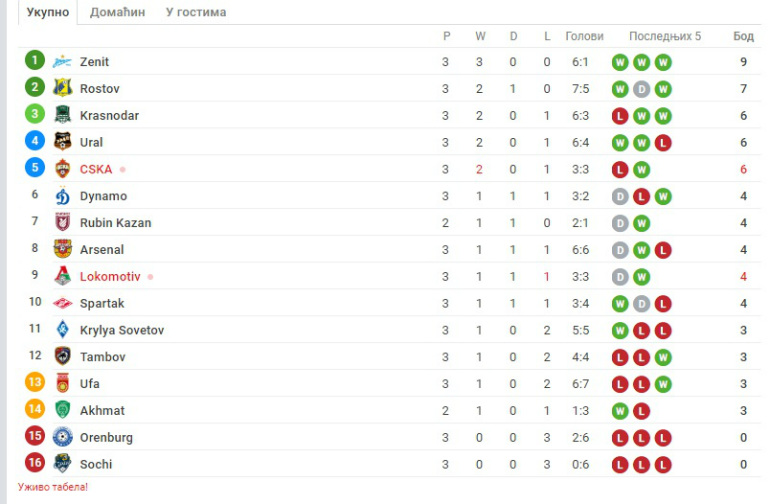The image size is (770, 504).
Task: Click the Lokomotiv club crest
Action: click(x=62, y=276)
